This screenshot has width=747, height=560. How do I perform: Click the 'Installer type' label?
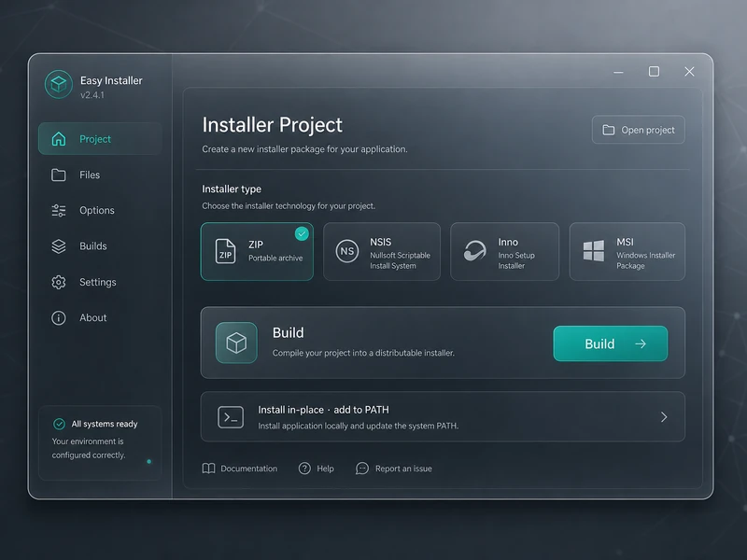point(232,189)
